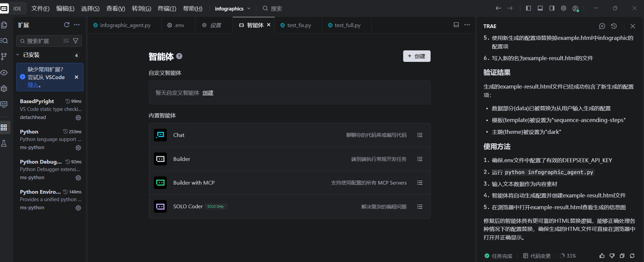This screenshot has width=644, height=262.
Task: Open extensions panel more actions menu
Action: [x=77, y=25]
